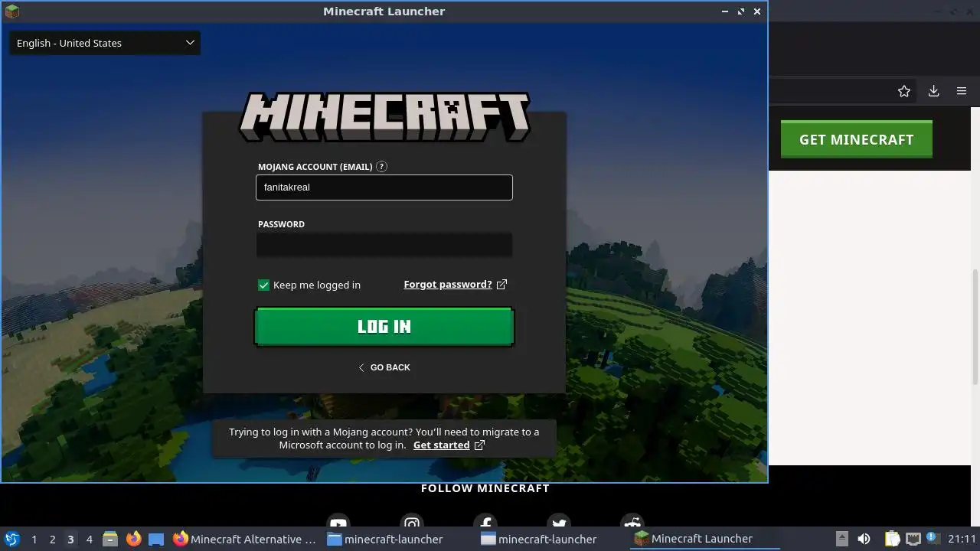Open the system start menu icon
980x551 pixels.
point(12,539)
